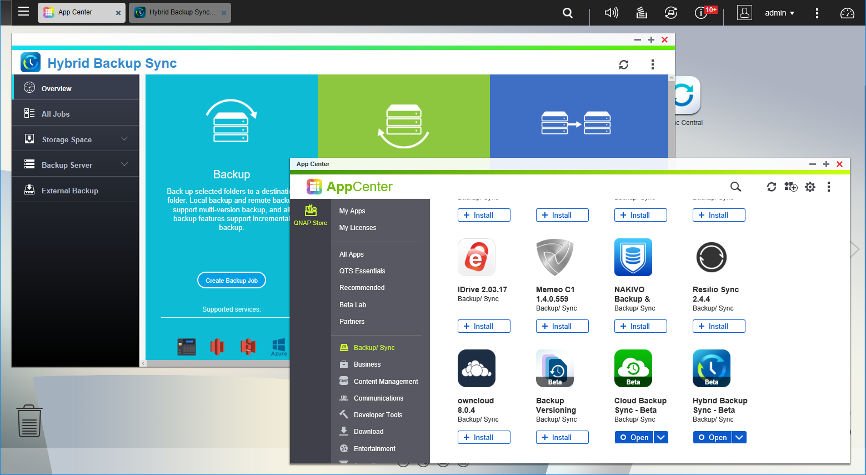Click the Backup Versioning app icon
This screenshot has height=475, width=866.
(x=555, y=368)
